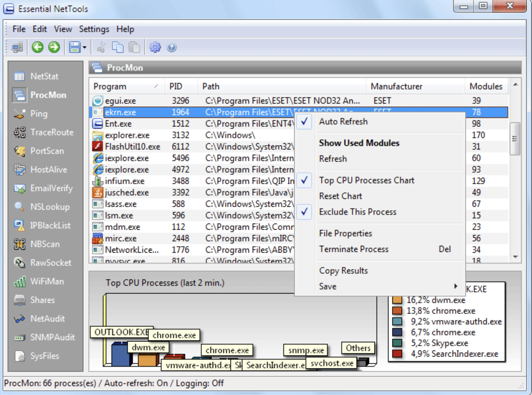
Task: Toggle Top CPU Processes Chart option
Action: point(379,180)
